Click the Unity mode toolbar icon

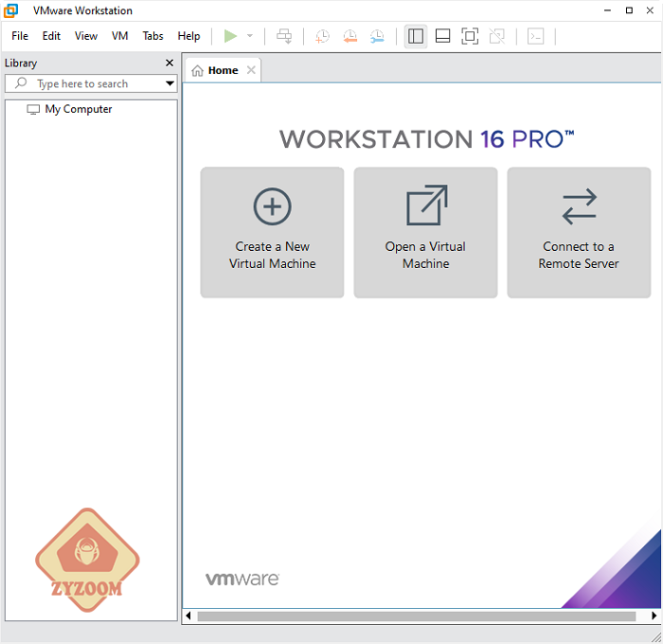(x=497, y=36)
